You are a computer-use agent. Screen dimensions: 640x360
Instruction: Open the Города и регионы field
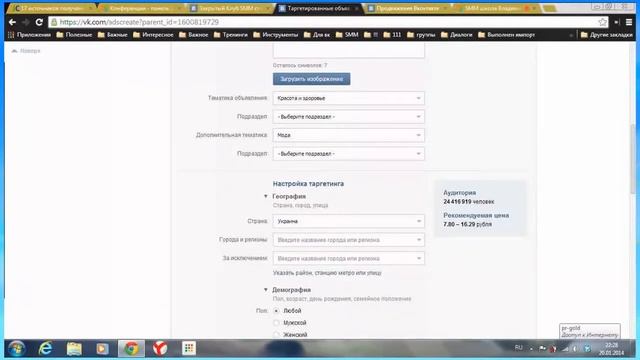pos(349,240)
